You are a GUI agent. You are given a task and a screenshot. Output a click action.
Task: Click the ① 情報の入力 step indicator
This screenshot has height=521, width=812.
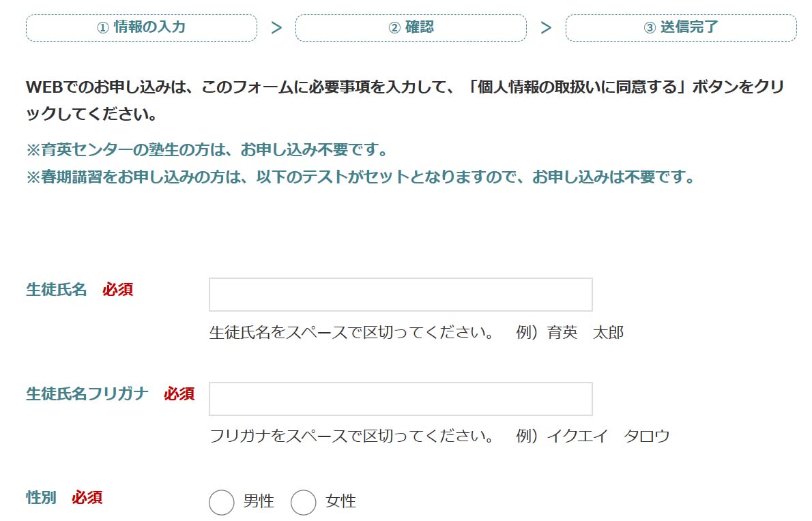click(141, 28)
